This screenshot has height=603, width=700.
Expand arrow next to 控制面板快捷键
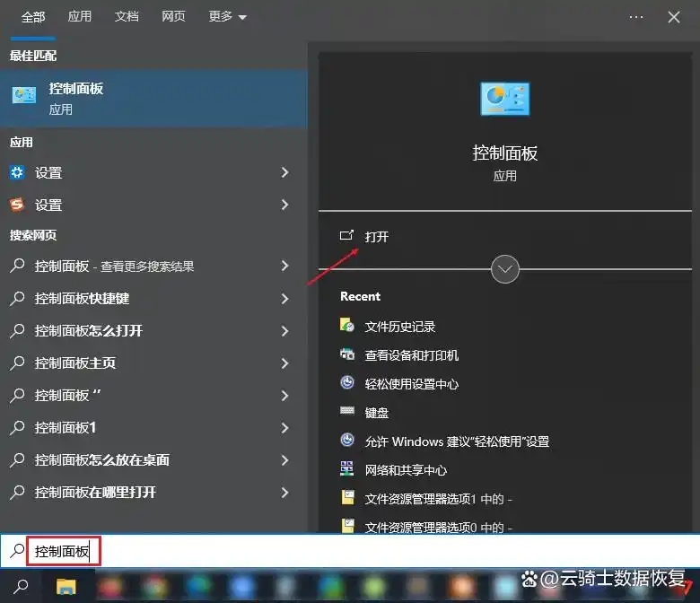[x=284, y=298]
